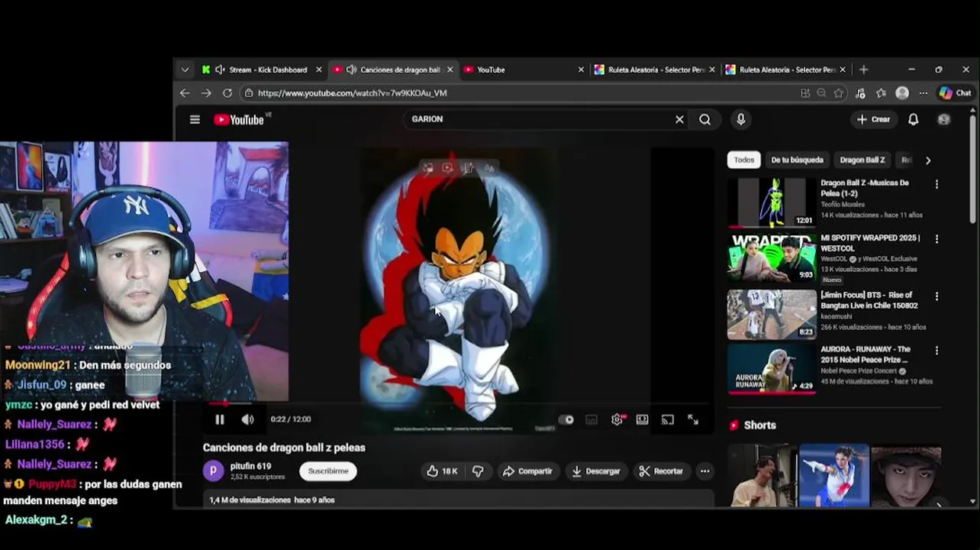Open options for Dragon Ball Z -Musicas video

tap(936, 184)
